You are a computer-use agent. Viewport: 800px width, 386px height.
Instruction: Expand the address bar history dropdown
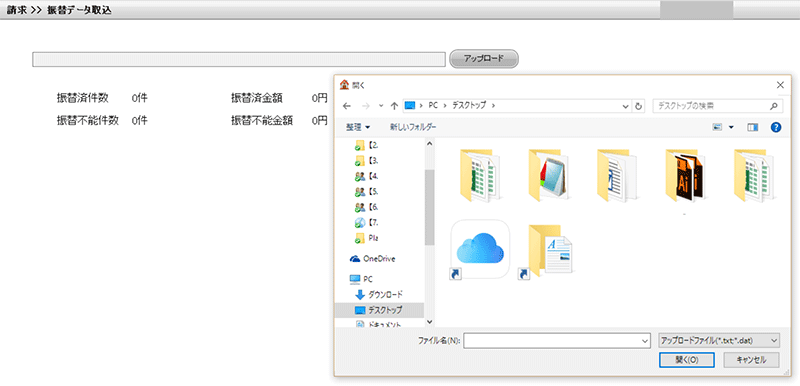coord(626,106)
